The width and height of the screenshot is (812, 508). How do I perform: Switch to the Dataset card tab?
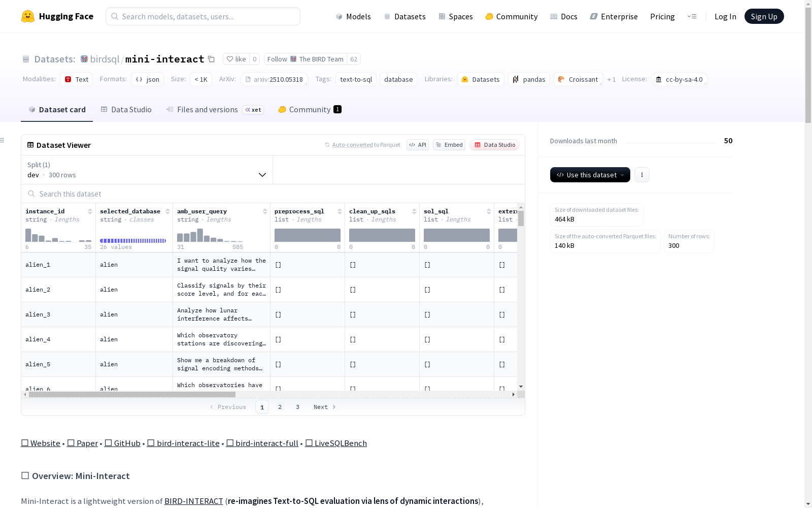[57, 110]
